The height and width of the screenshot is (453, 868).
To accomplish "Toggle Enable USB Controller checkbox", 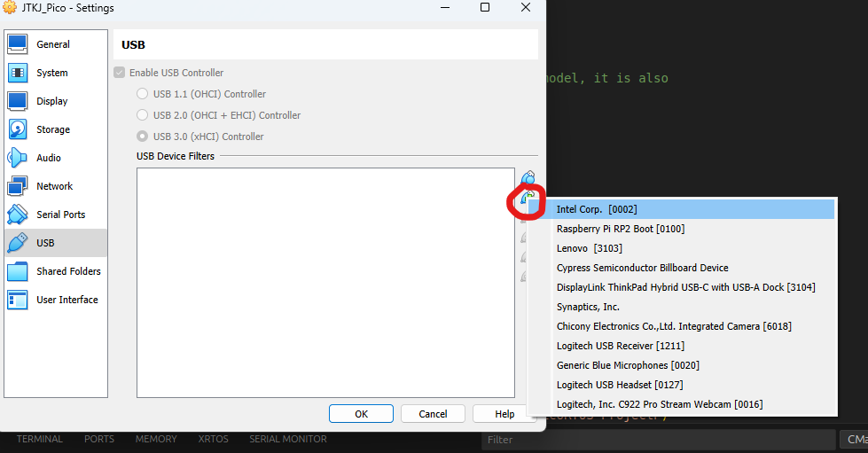I will click(x=119, y=73).
